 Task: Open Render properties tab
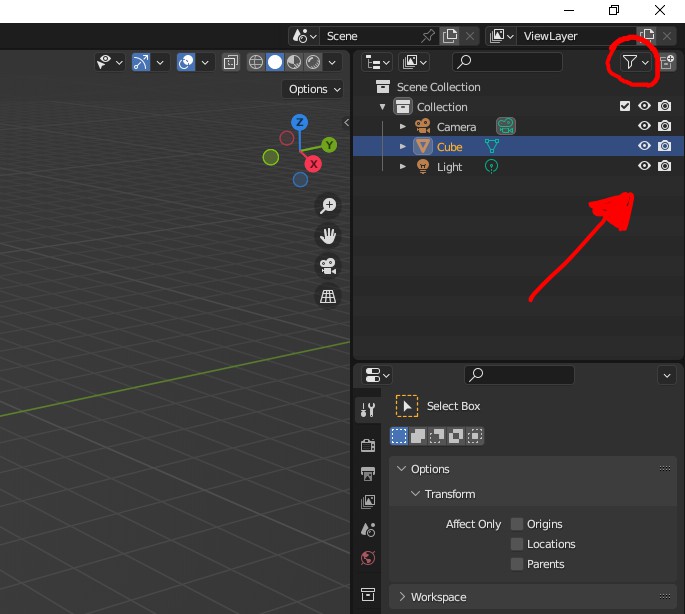tap(368, 445)
